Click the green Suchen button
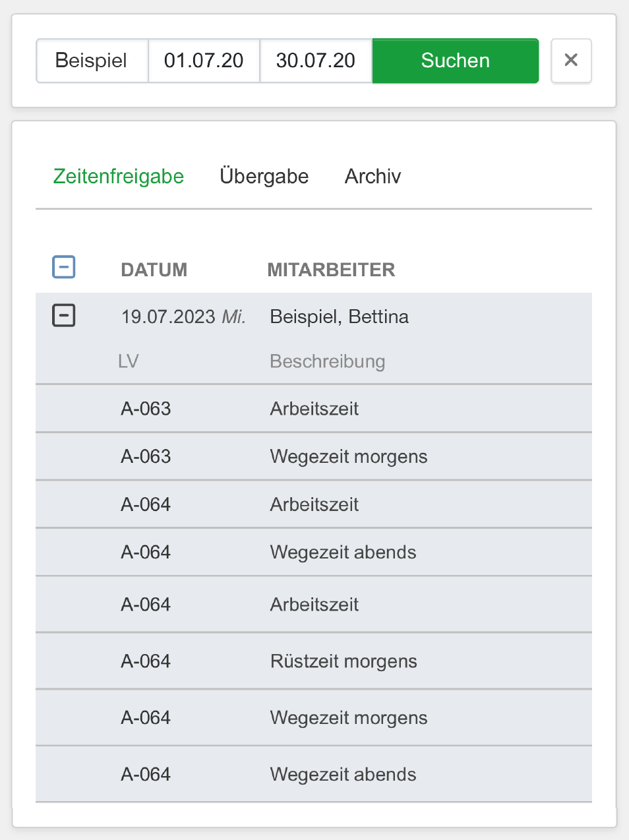Viewport: 629px width, 840px height. 456,61
